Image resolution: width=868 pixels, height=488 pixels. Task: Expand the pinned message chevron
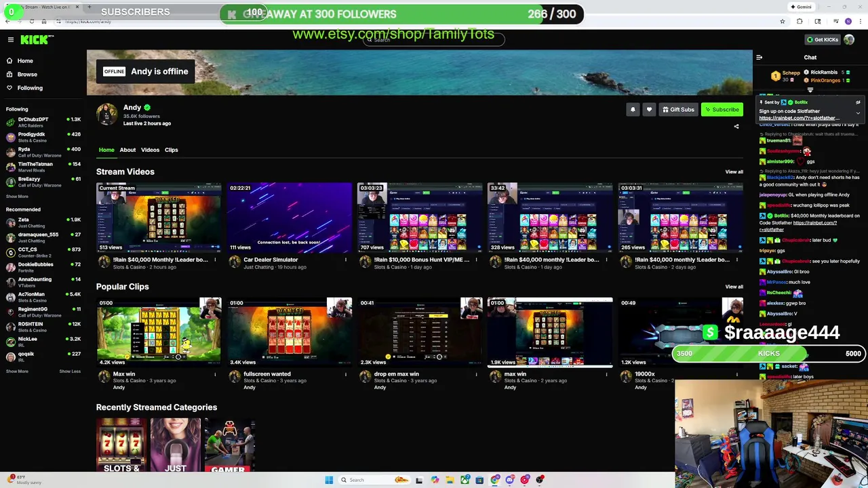tap(858, 113)
